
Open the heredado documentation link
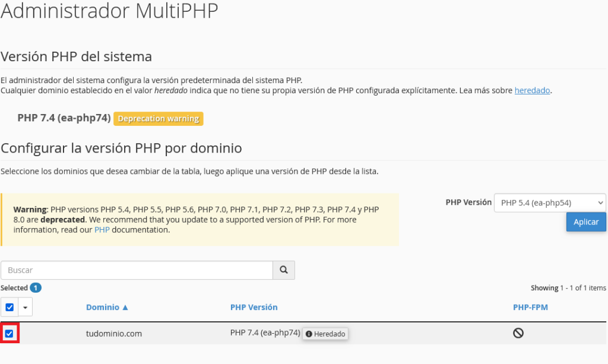click(532, 90)
